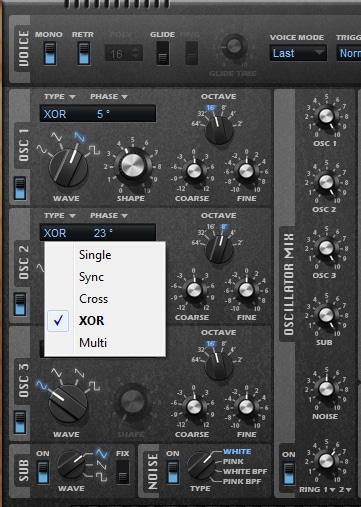Select the OSC 3 square wave icon
The height and width of the screenshot is (507, 361).
(x=94, y=386)
